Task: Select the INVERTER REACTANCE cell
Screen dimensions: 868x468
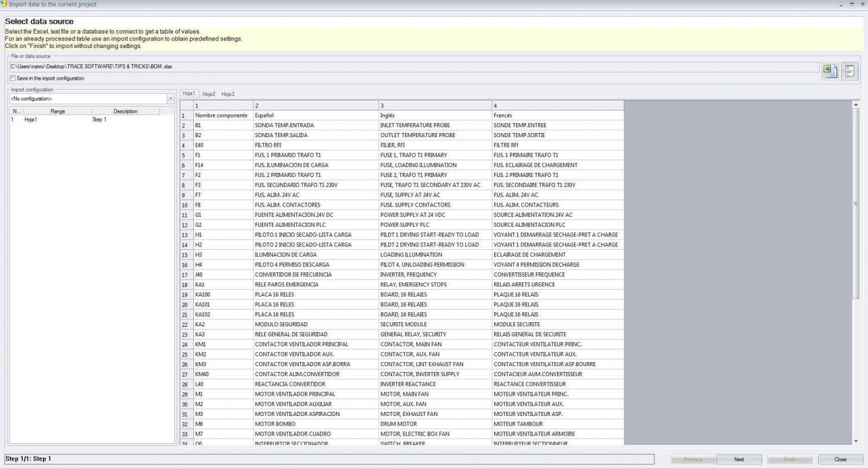Action: (435, 384)
